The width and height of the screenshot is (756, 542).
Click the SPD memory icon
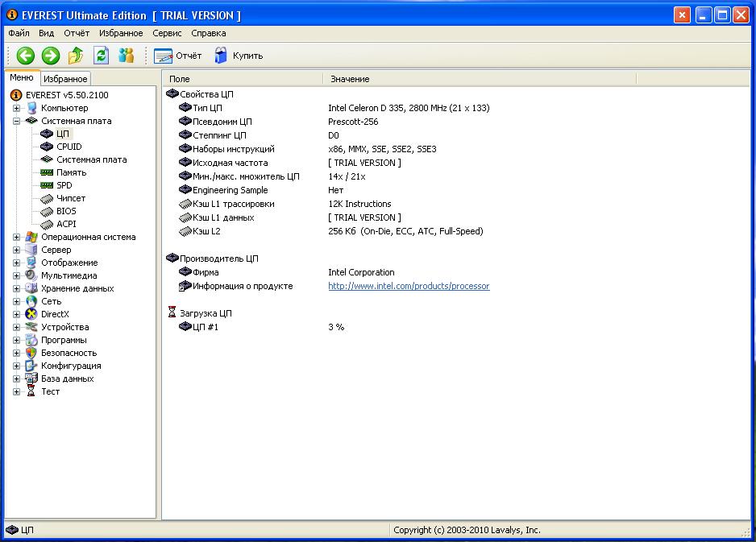click(x=47, y=185)
